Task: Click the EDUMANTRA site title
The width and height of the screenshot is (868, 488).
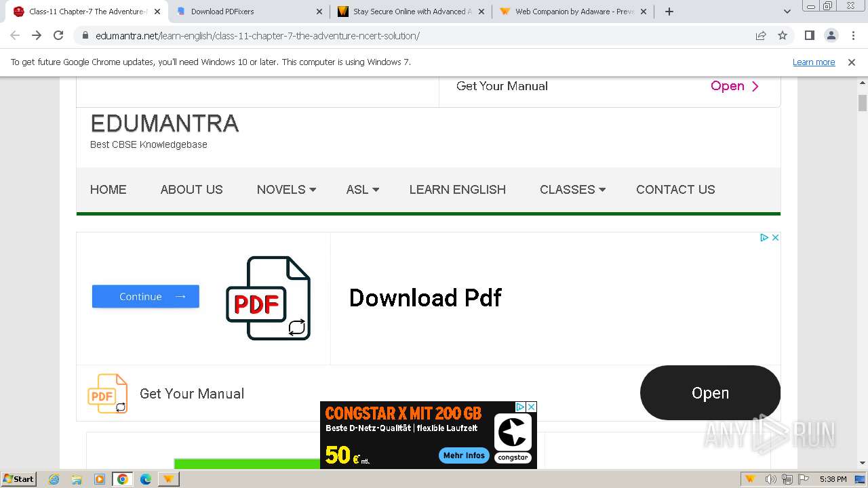Action: pos(164,123)
